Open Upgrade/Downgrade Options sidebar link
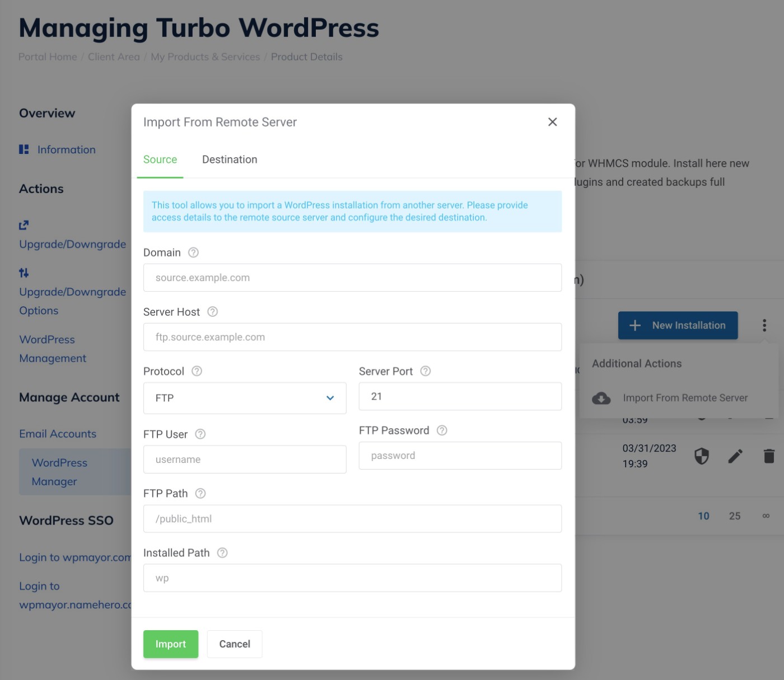This screenshot has width=784, height=680. tap(73, 301)
